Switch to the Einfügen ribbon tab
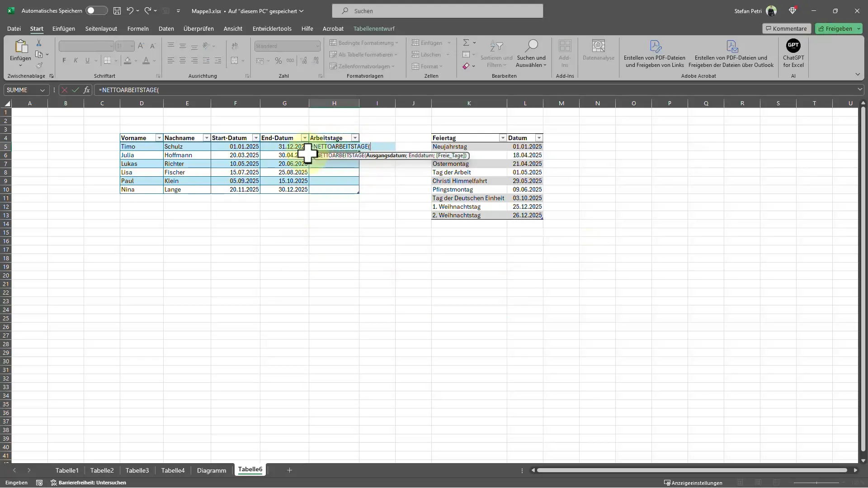This screenshot has width=868, height=488. click(64, 28)
